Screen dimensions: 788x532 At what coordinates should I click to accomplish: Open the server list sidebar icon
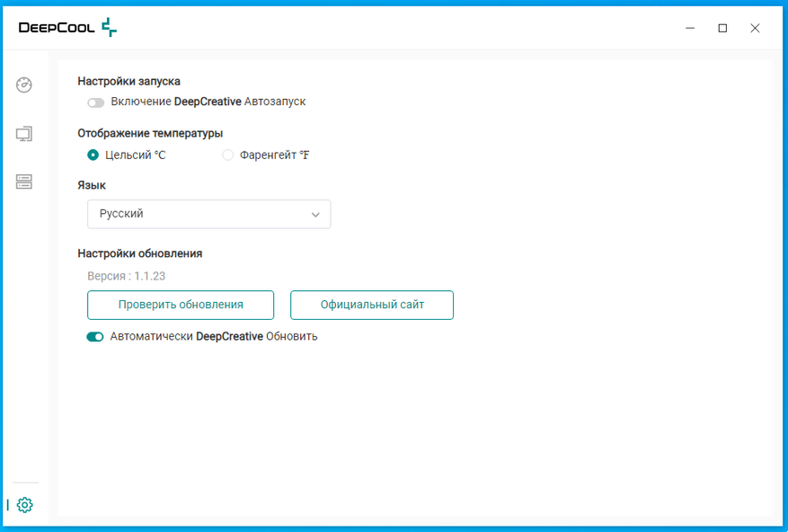point(24,181)
